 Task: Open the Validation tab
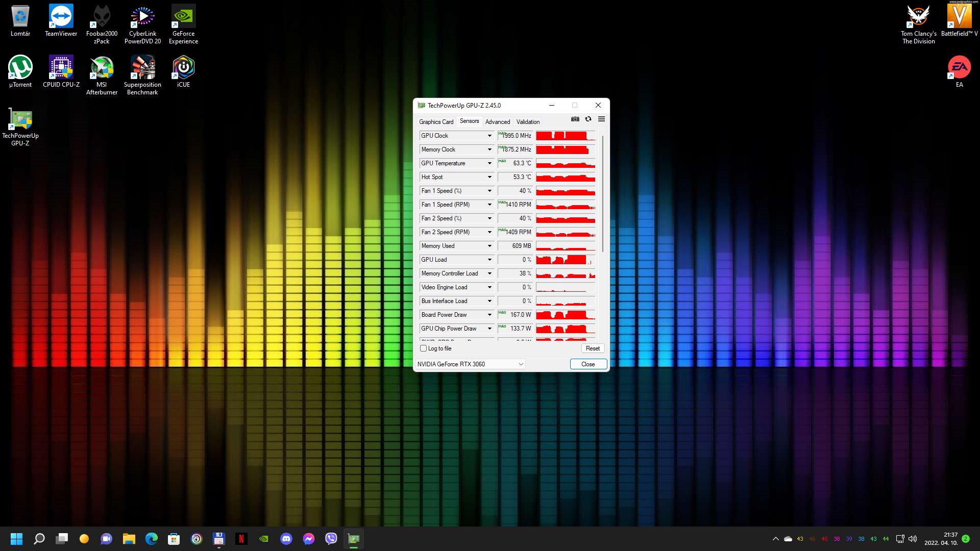click(528, 122)
